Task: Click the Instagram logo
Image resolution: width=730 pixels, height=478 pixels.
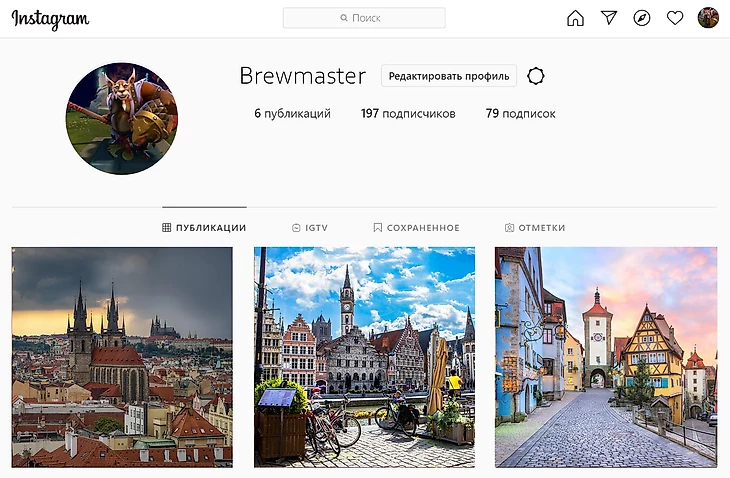Action: [x=50, y=19]
